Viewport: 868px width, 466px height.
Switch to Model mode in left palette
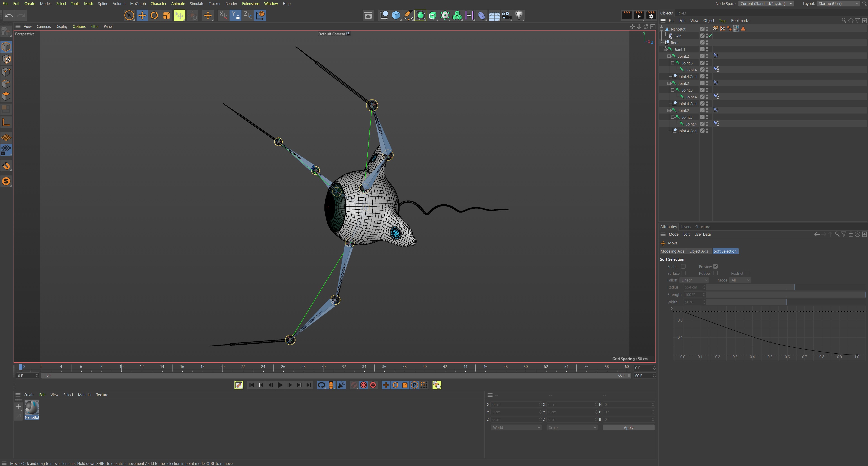pyautogui.click(x=6, y=47)
